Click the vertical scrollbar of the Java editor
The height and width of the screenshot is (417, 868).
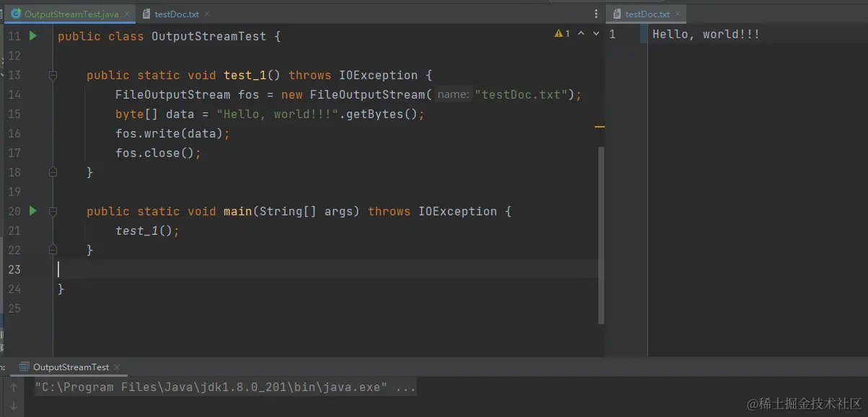point(601,235)
